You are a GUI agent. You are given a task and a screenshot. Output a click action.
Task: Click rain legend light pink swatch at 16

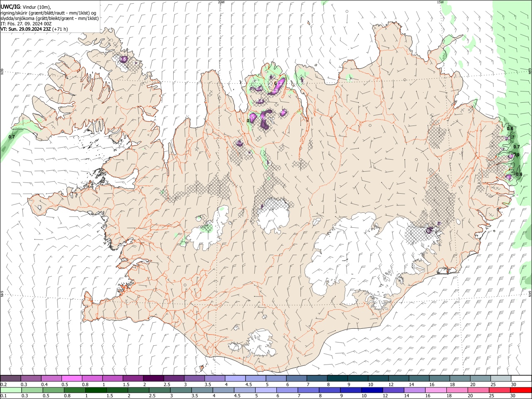point(436,390)
